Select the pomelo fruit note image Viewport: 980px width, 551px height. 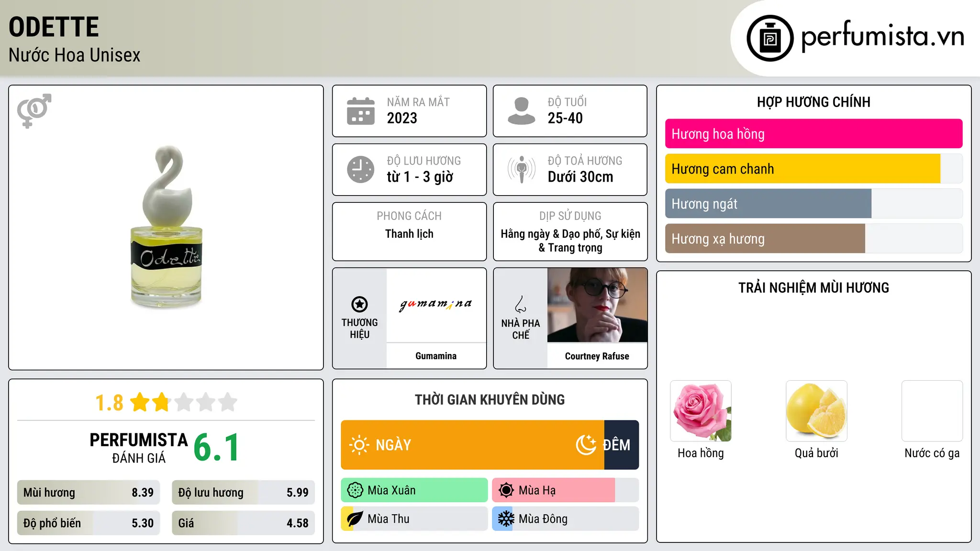coord(817,411)
